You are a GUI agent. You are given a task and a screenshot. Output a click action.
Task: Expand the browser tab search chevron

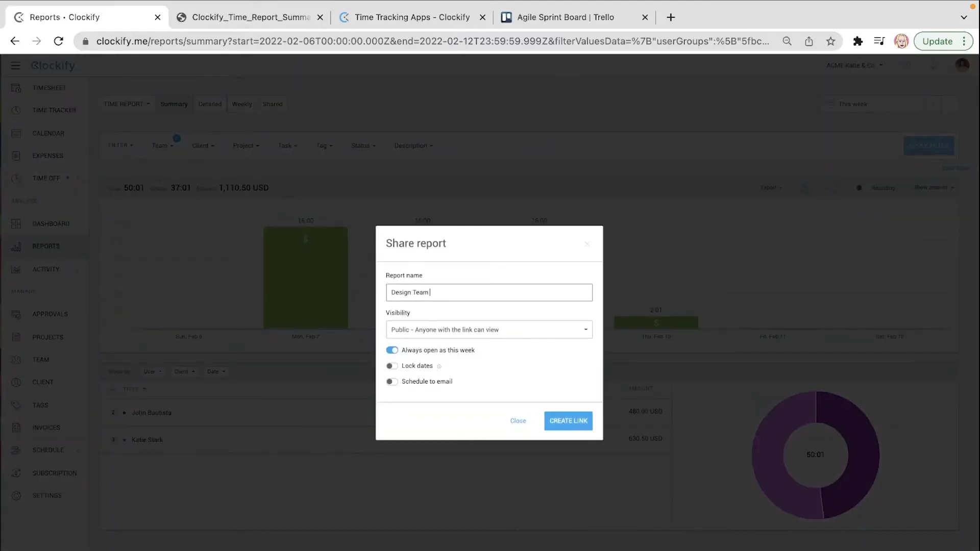[964, 17]
